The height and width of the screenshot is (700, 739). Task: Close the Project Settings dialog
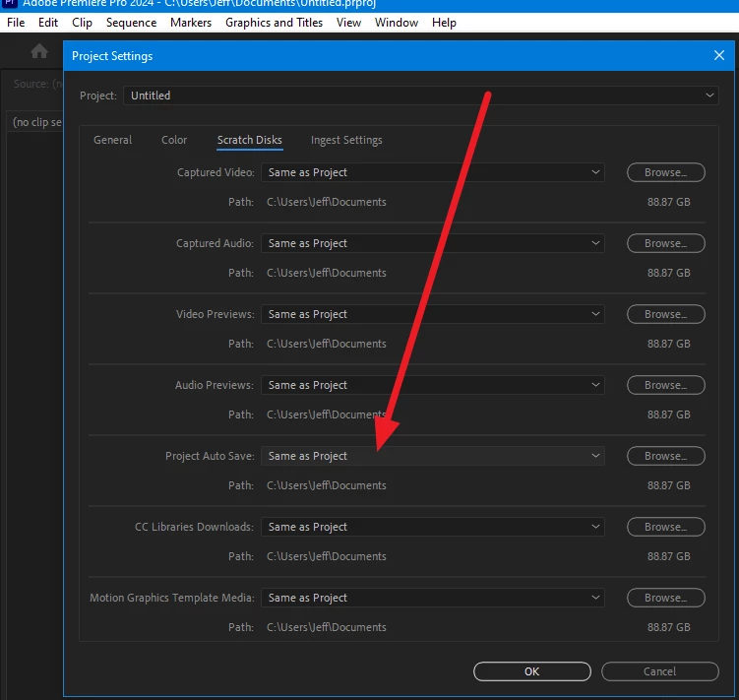pyautogui.click(x=718, y=56)
